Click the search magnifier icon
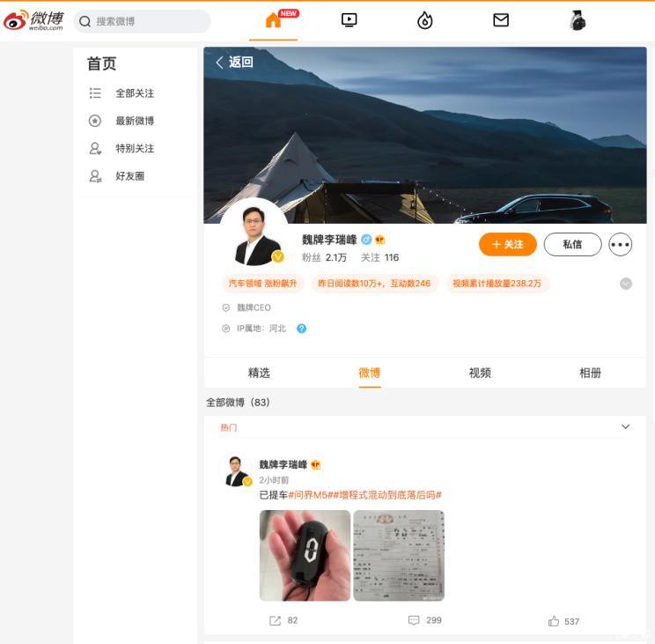This screenshot has height=644, width=655. 85,21
